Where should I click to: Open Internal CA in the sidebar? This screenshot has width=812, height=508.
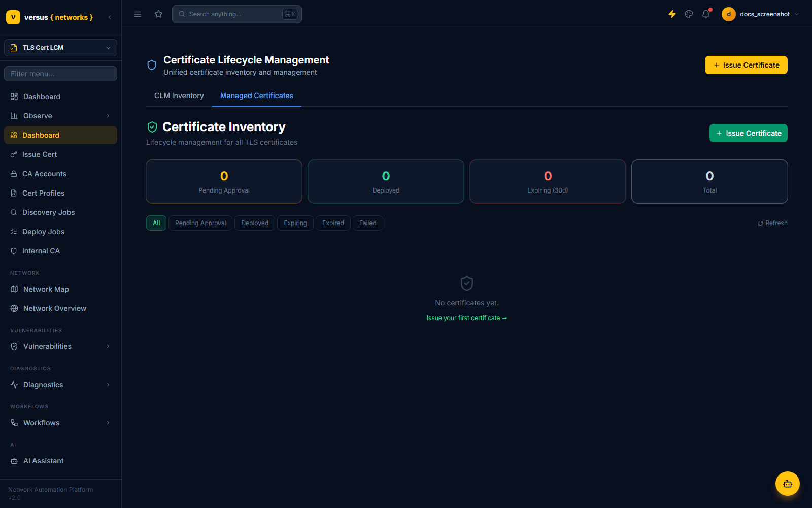click(x=60, y=251)
